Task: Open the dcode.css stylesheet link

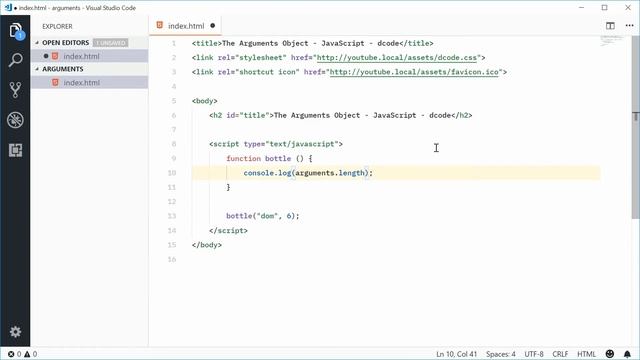Action: tap(397, 58)
